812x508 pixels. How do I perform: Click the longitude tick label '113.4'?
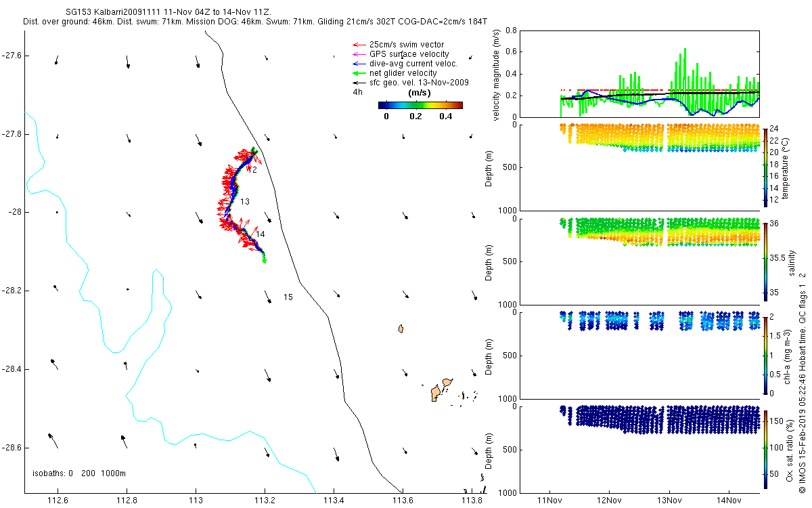[x=334, y=501]
